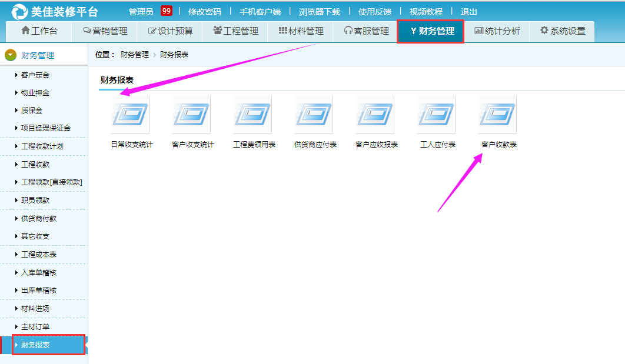Click the 退出 logout link
The width and height of the screenshot is (625, 364).
pyautogui.click(x=469, y=12)
